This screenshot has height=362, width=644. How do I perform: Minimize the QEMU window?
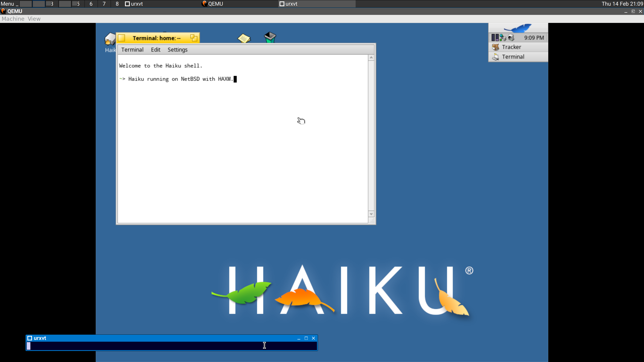626,11
